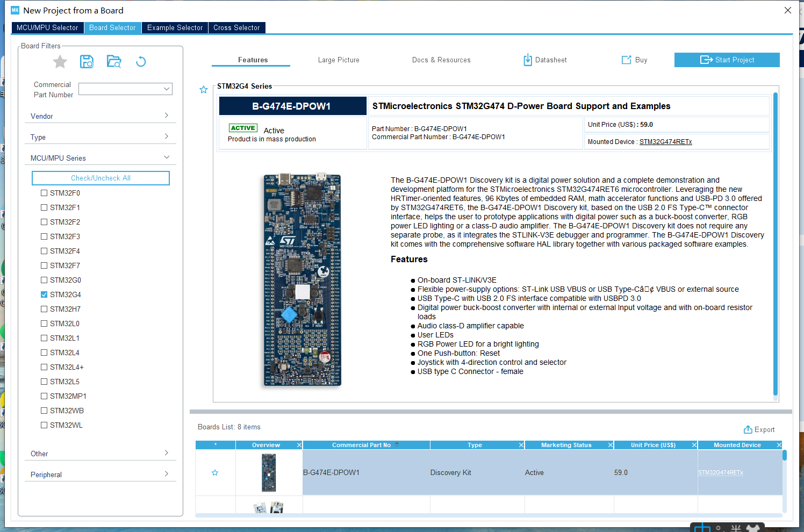Click the Export button label

click(x=764, y=429)
